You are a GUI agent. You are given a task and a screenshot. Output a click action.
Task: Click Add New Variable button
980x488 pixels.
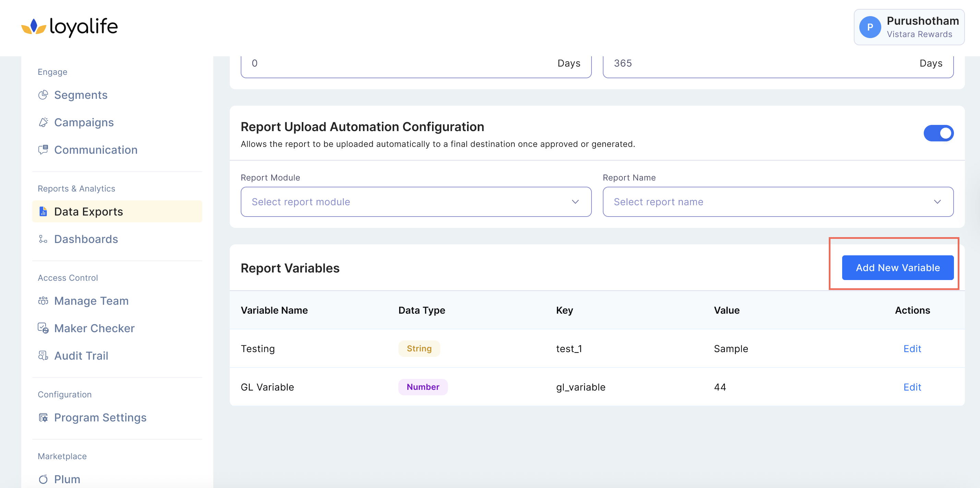coord(897,268)
